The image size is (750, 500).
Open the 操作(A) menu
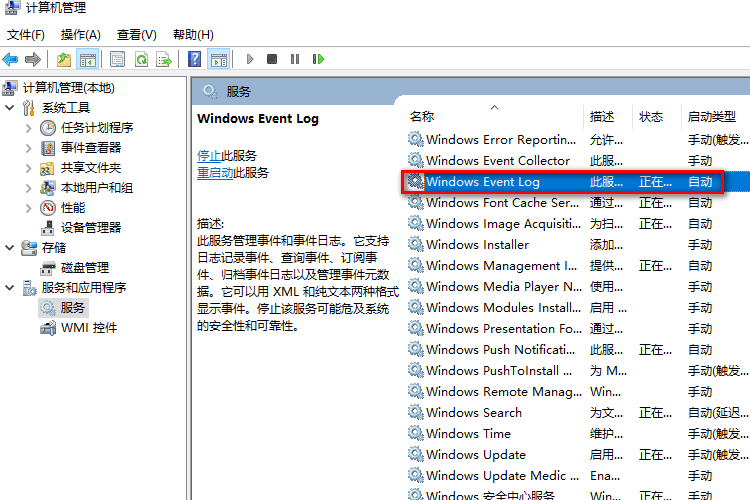[x=80, y=34]
